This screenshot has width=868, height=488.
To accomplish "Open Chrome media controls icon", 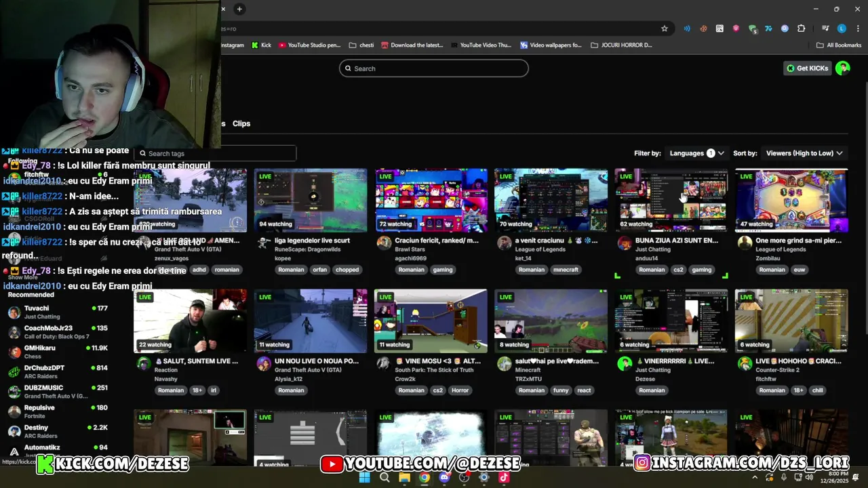I will pos(825,28).
